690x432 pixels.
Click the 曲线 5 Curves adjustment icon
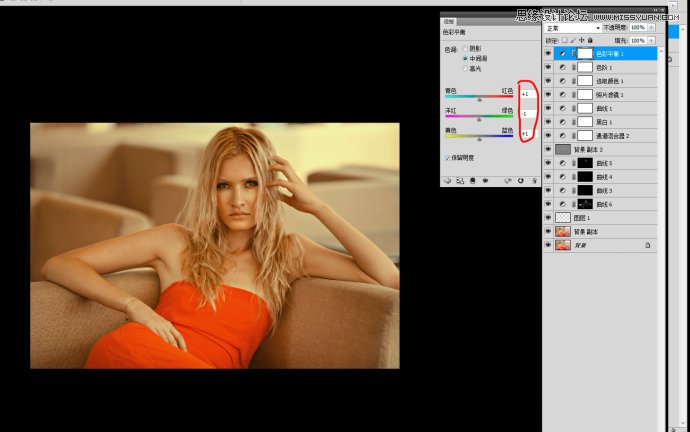[x=562, y=163]
